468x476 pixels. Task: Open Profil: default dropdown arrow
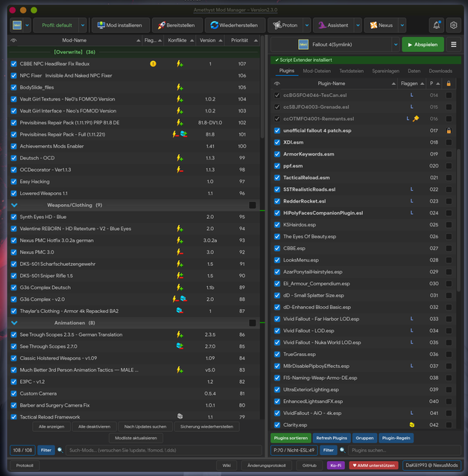[83, 25]
